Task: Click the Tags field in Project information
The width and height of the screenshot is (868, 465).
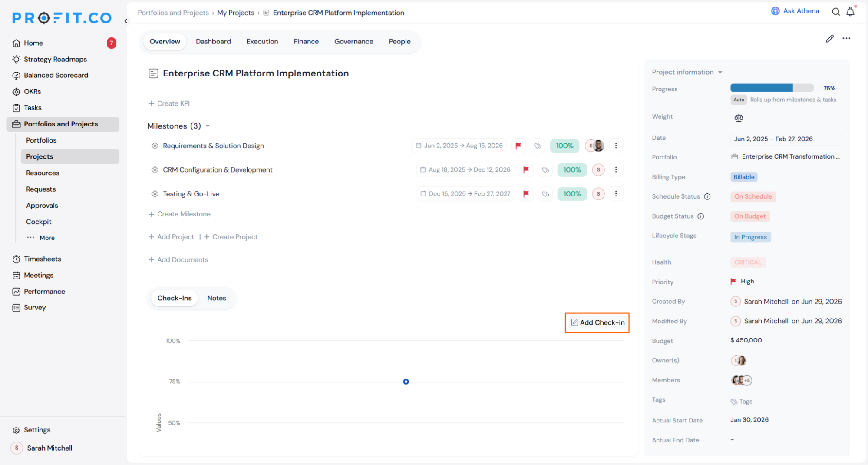Action: coord(742,402)
